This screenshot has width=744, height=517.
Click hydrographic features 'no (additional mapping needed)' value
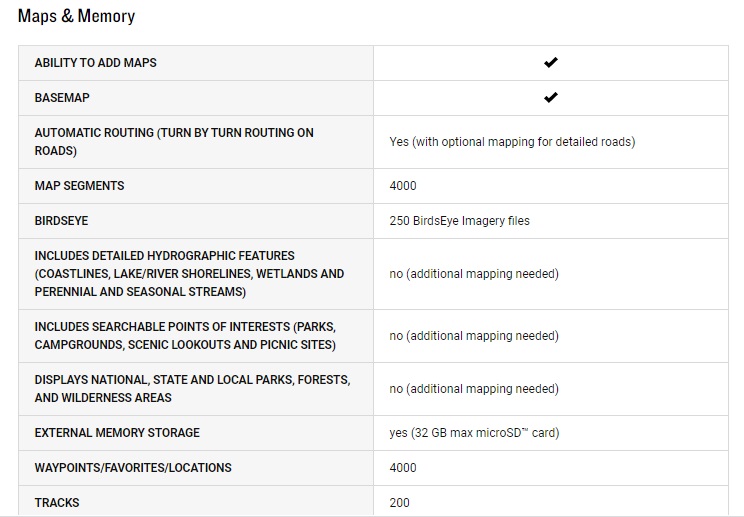[474, 274]
